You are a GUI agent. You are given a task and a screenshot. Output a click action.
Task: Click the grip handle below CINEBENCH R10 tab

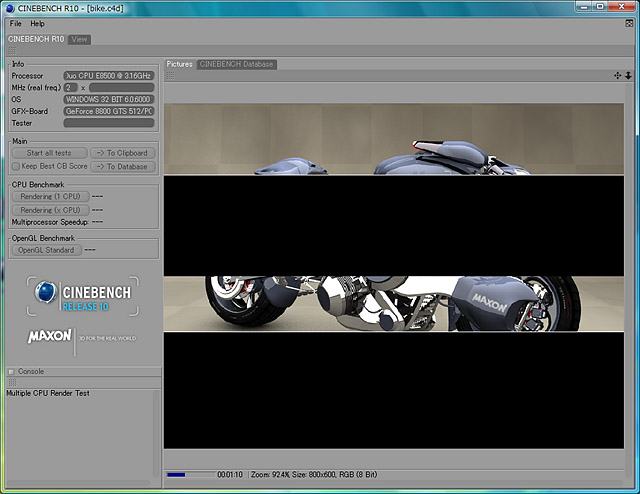point(12,51)
